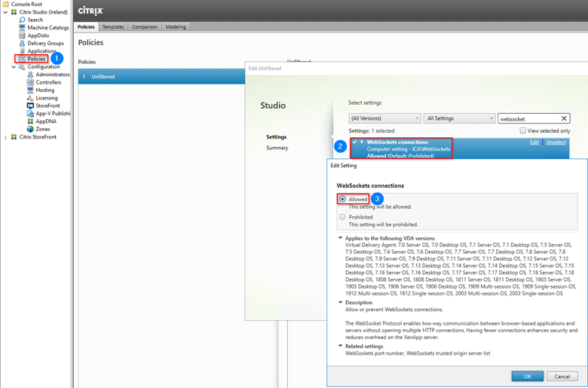Screen dimensions: 588x388
Task: Click the Configuration node icon
Action: (22, 67)
